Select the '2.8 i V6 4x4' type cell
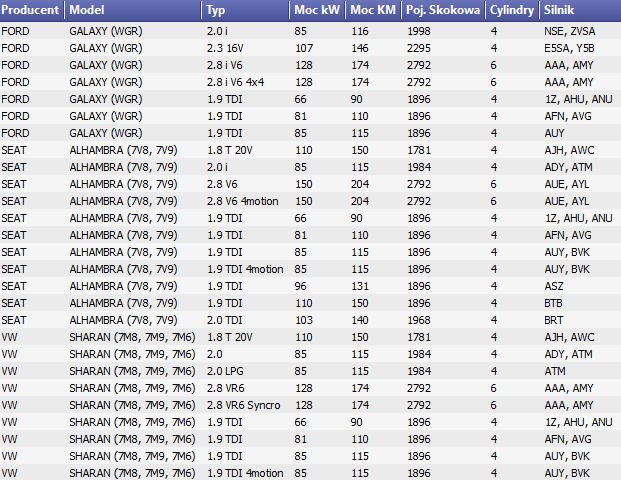This screenshot has height=480, width=621. pyautogui.click(x=235, y=82)
